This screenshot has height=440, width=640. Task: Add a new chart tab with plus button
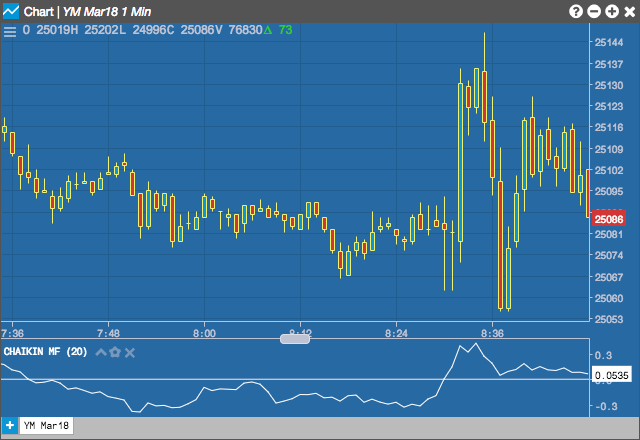coord(9,426)
